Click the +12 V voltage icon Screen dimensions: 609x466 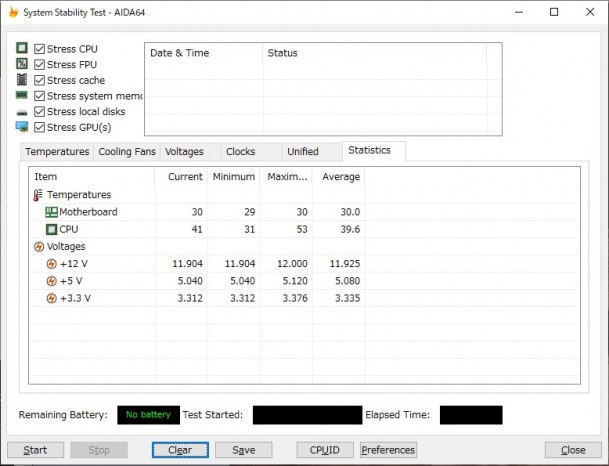pyautogui.click(x=51, y=264)
